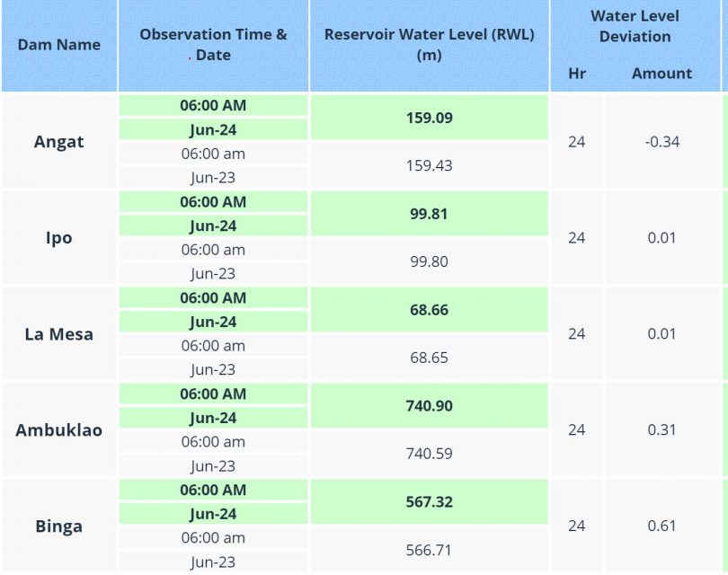
Task: Click Angat's previous level 159.43
Action: pos(429,166)
